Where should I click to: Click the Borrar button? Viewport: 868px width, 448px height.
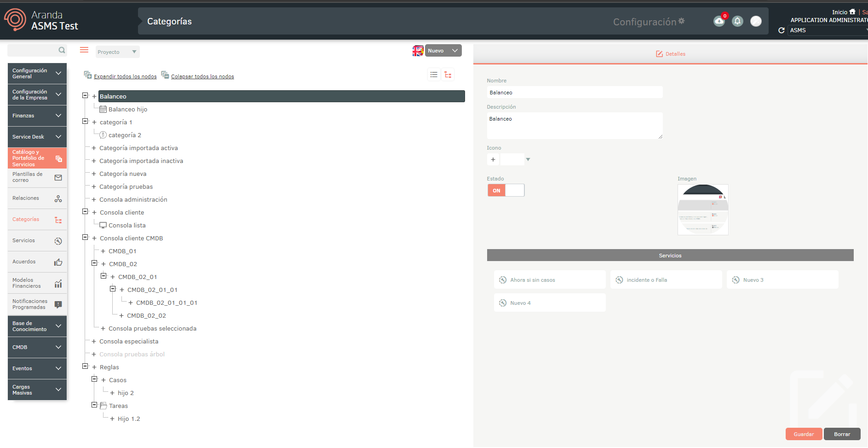(842, 434)
